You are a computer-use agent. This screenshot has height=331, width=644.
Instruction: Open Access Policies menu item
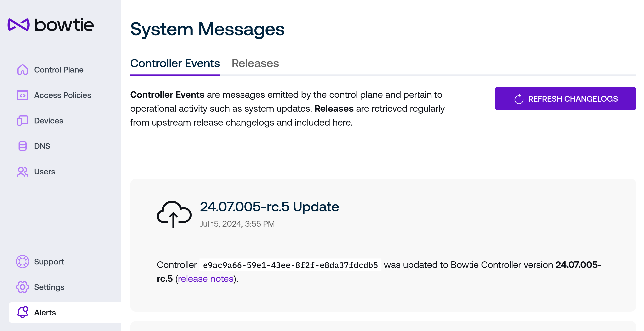(x=63, y=95)
